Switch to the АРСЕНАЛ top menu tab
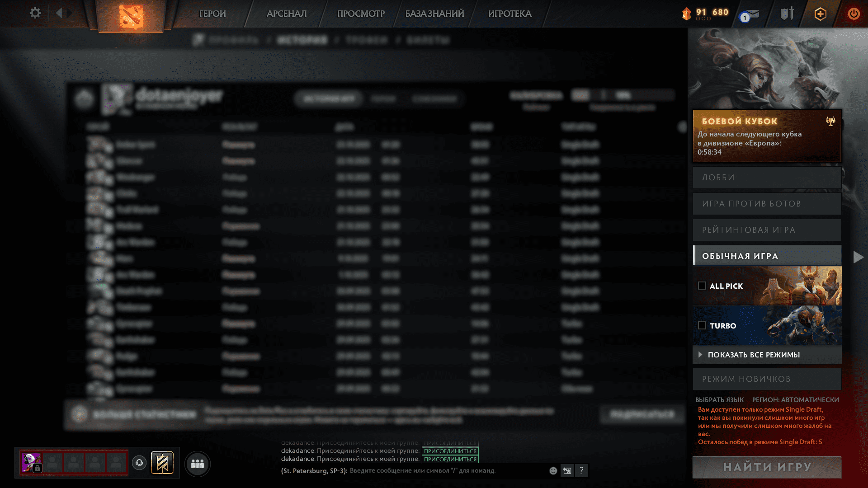The height and width of the screenshot is (488, 868). click(287, 14)
